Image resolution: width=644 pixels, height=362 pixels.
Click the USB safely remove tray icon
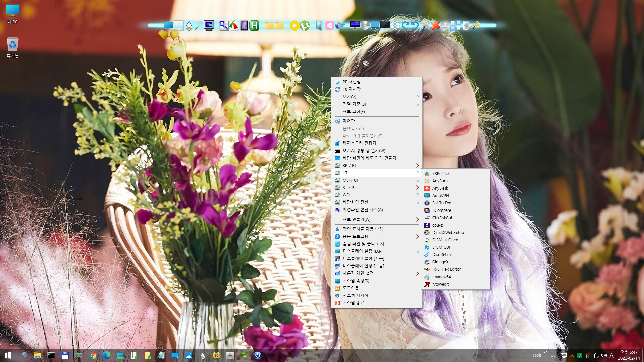pos(596,355)
